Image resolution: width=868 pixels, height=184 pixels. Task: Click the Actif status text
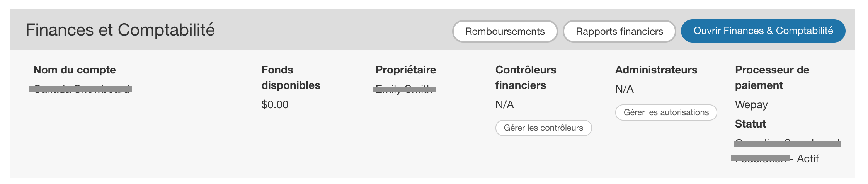(807, 159)
